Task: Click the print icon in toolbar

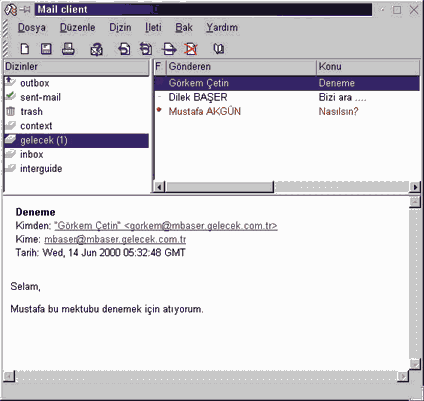Action: coord(68,49)
